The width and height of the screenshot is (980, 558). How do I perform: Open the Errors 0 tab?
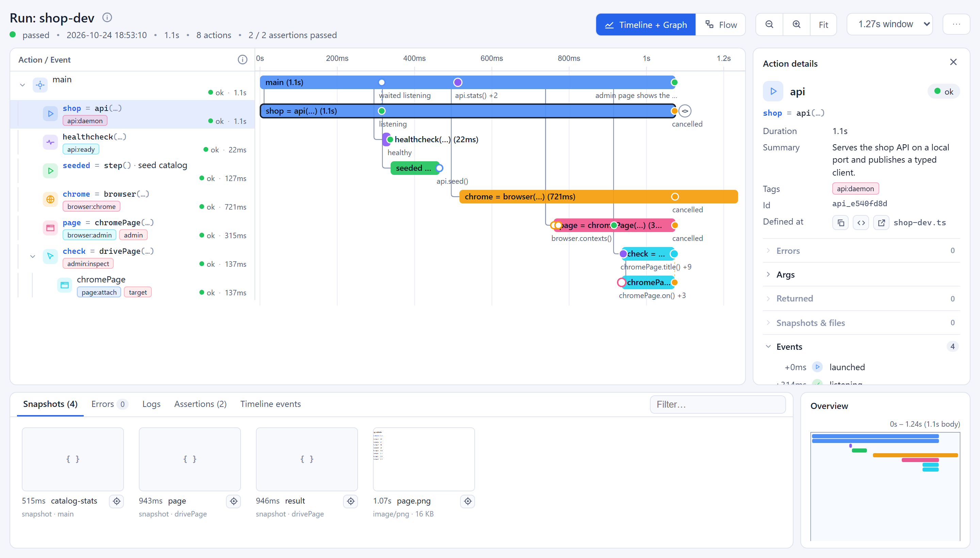109,404
